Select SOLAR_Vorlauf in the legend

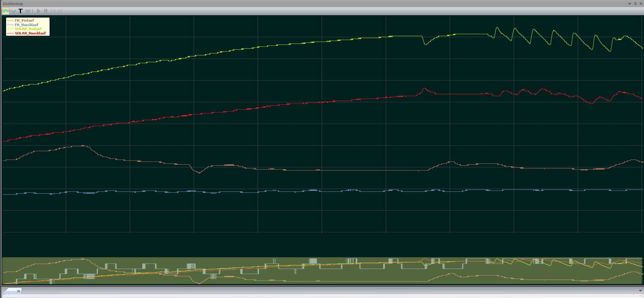28,29
